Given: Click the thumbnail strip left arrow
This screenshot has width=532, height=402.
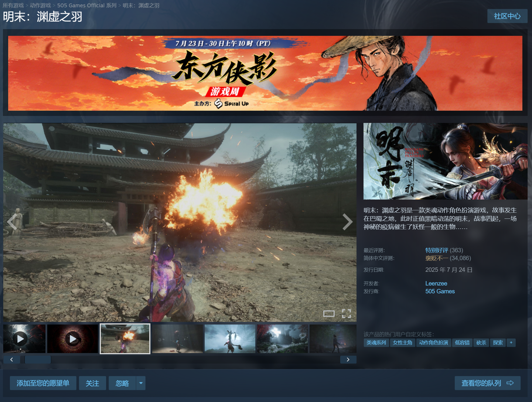Looking at the screenshot, I should (11, 360).
